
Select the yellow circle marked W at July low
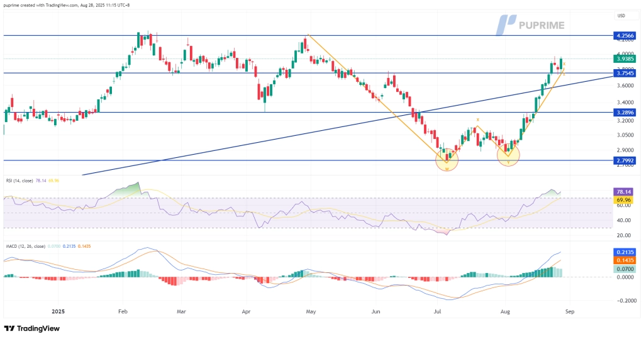point(447,160)
